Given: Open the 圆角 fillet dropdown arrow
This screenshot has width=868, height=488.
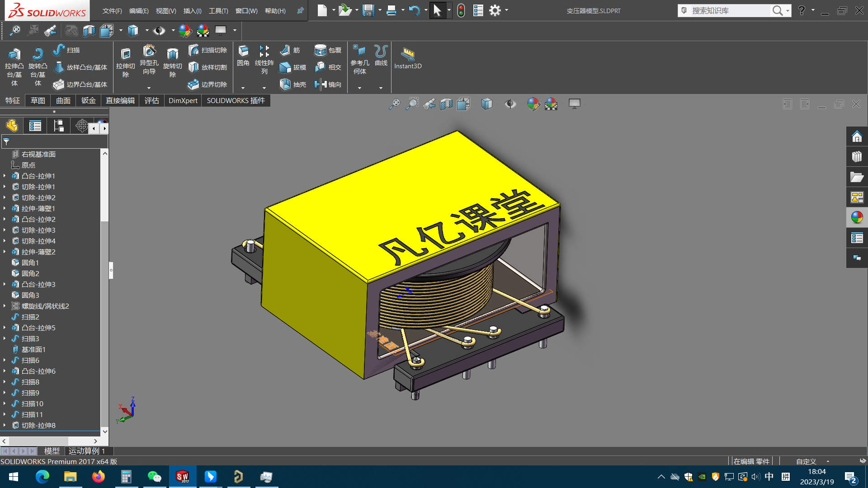Looking at the screenshot, I should tap(243, 88).
